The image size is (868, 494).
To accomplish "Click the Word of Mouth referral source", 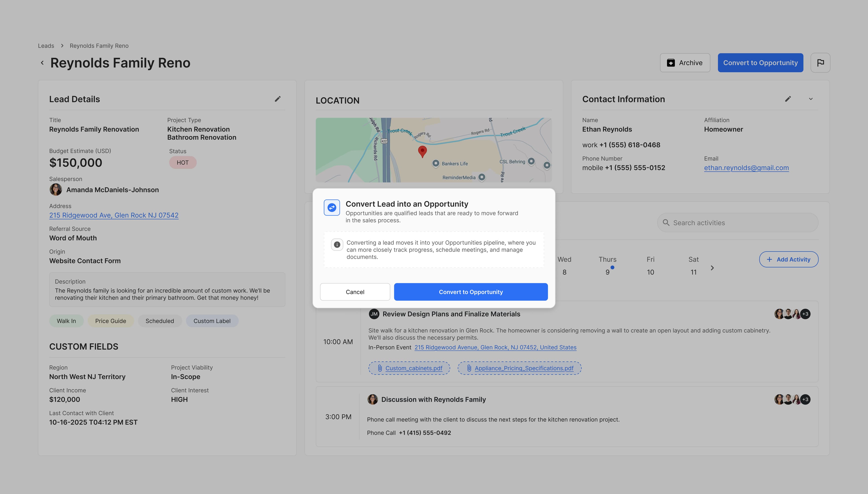I will pos(73,238).
